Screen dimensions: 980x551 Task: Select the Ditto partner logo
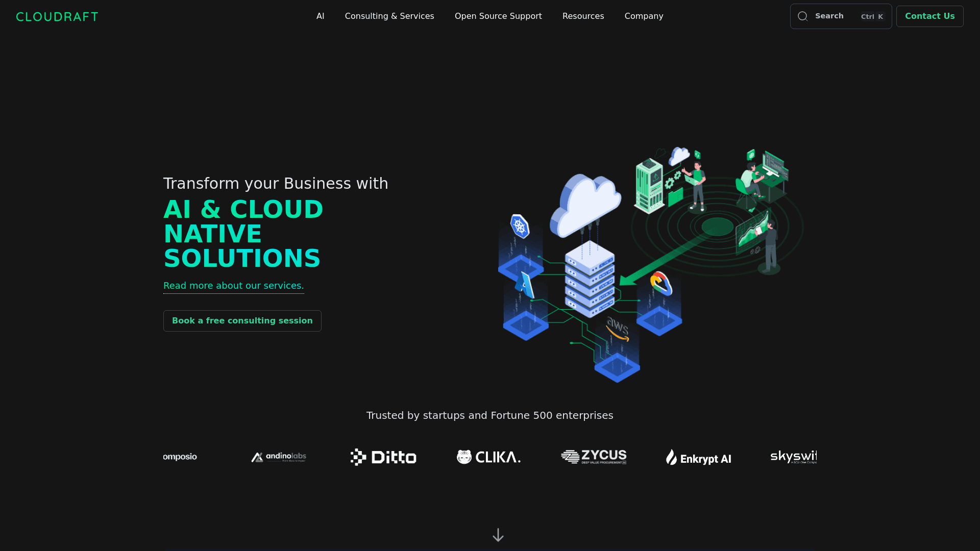coord(383,457)
